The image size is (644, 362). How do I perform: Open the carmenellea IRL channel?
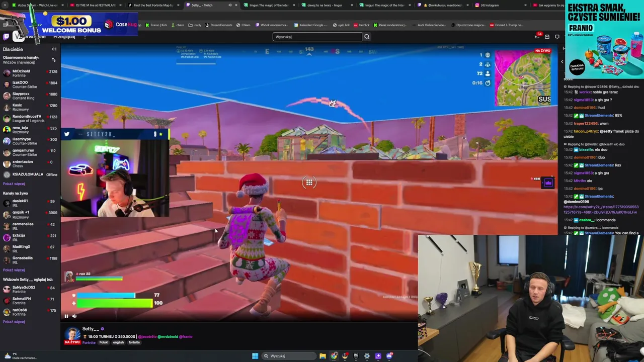30,226
